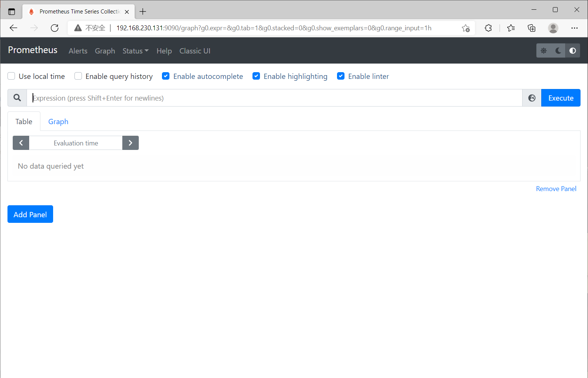Disable the Enable linter checkbox
588x378 pixels.
[341, 76]
